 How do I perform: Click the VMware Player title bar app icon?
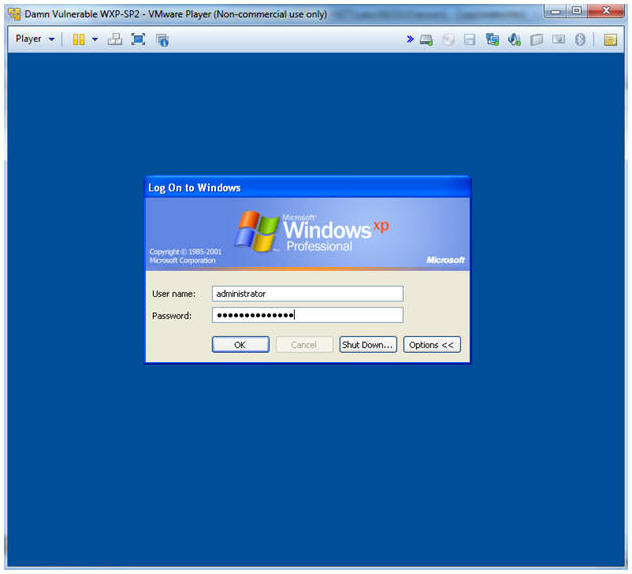click(15, 14)
